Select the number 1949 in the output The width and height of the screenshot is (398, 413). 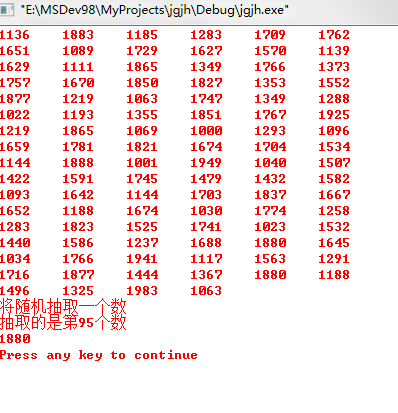[206, 163]
